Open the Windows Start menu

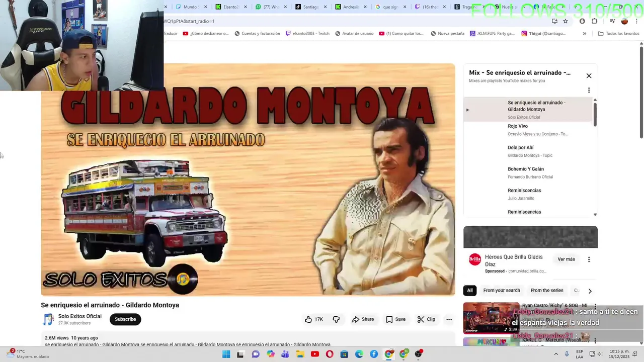(x=226, y=354)
